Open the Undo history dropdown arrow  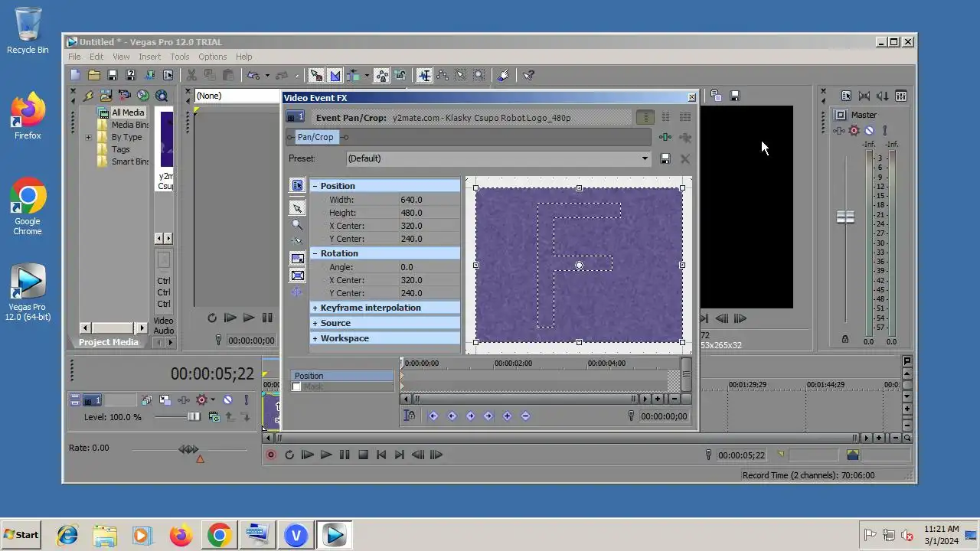(x=266, y=75)
